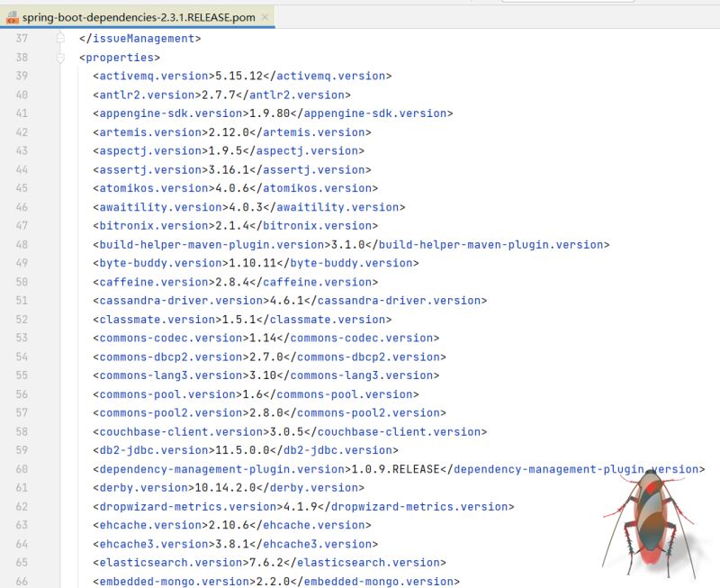Click the couchbase-client.version value 3.0.5

(286, 432)
